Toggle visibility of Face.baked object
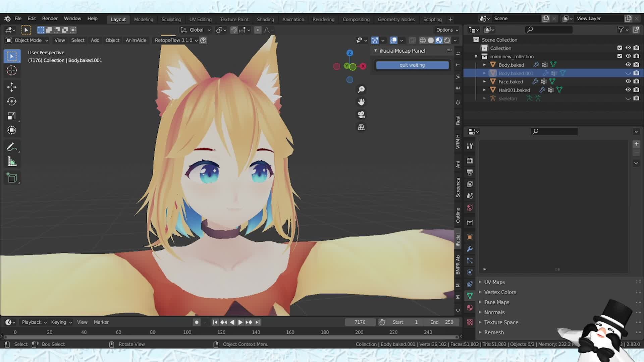The image size is (644, 362). 628,81
